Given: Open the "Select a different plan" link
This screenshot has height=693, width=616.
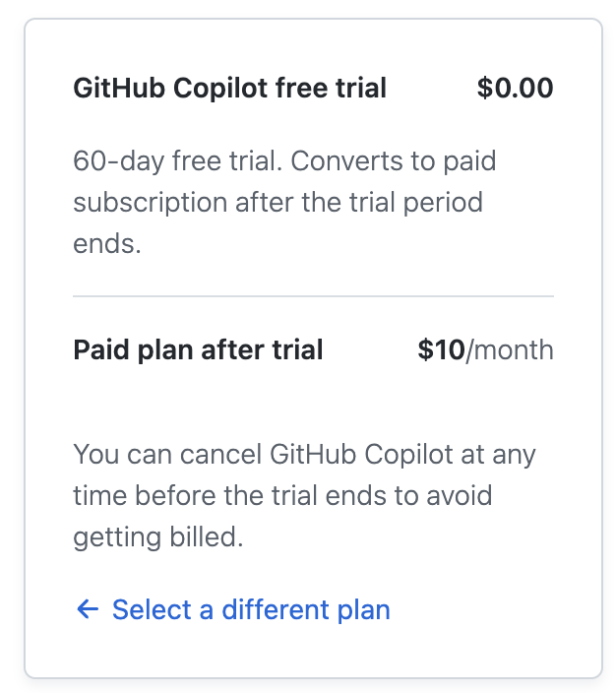Looking at the screenshot, I should tap(251, 609).
